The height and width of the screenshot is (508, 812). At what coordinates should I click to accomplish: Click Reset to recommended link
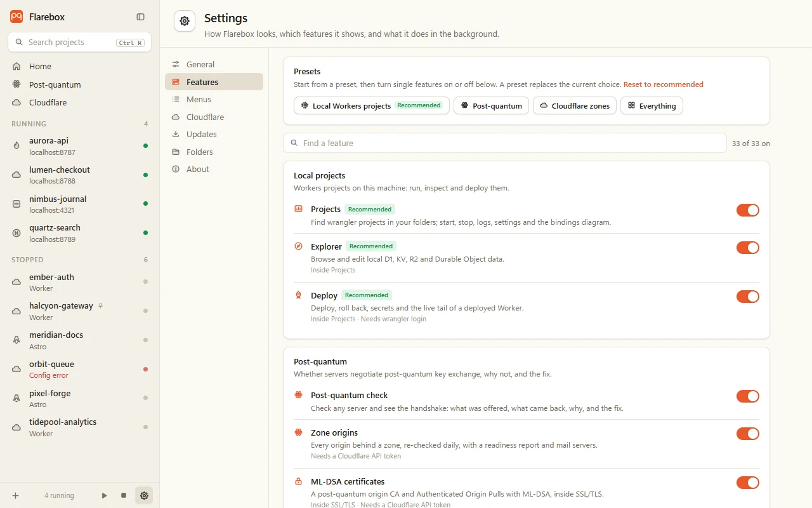tap(664, 84)
